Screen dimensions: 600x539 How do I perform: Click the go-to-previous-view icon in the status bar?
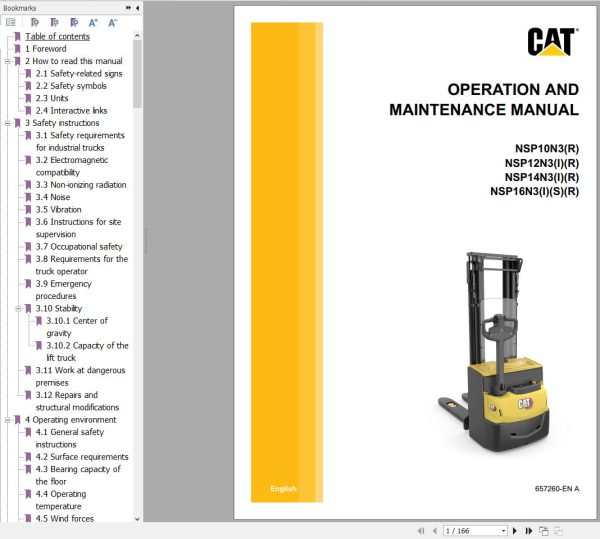543,531
